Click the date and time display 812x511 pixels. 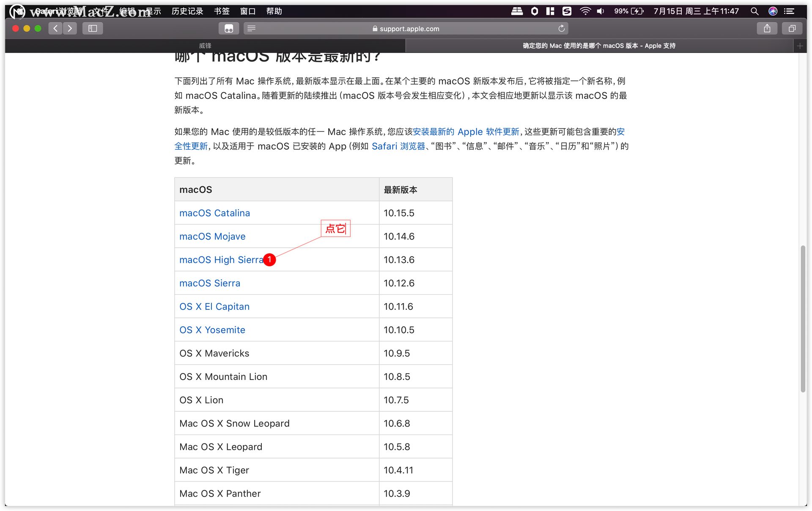(x=696, y=11)
